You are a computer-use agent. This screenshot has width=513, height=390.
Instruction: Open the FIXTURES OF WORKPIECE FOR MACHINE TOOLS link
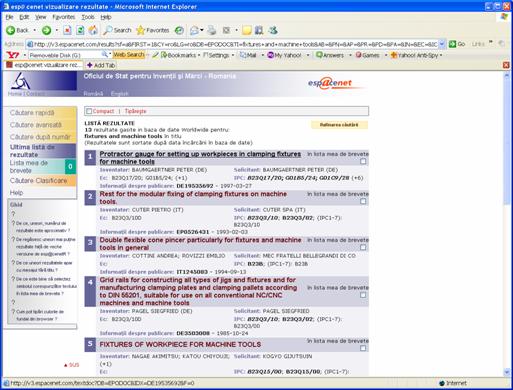click(180, 345)
